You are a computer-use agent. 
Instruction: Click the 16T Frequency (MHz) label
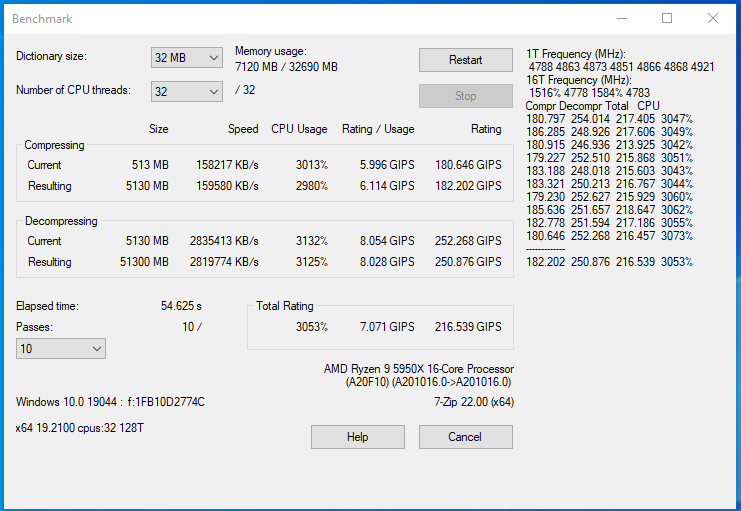pyautogui.click(x=579, y=80)
